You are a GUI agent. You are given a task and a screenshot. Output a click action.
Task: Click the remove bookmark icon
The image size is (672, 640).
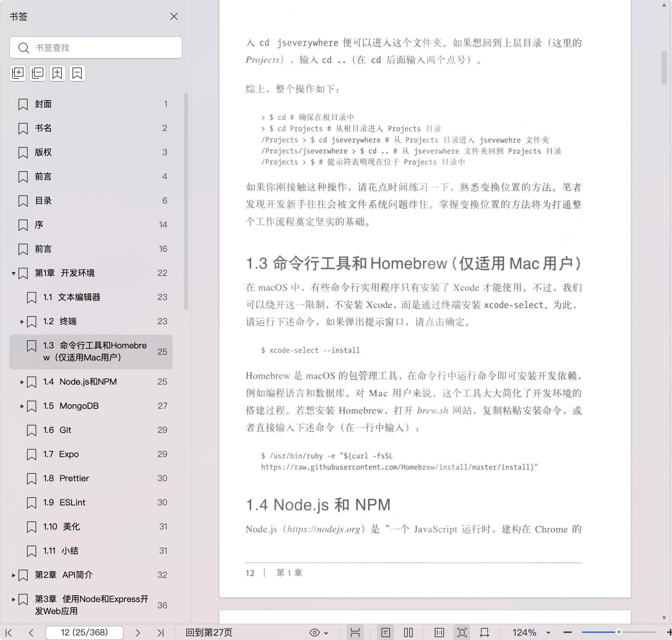pyautogui.click(x=77, y=73)
